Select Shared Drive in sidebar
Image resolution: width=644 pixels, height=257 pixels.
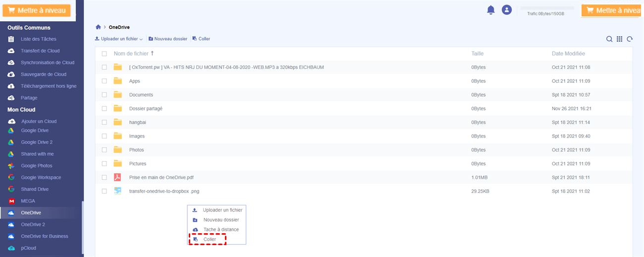35,189
